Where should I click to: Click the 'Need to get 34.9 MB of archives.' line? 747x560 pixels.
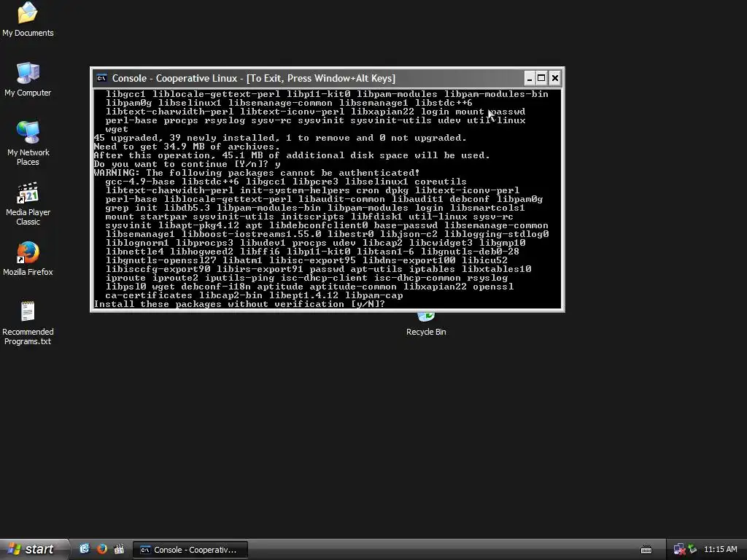coord(187,147)
